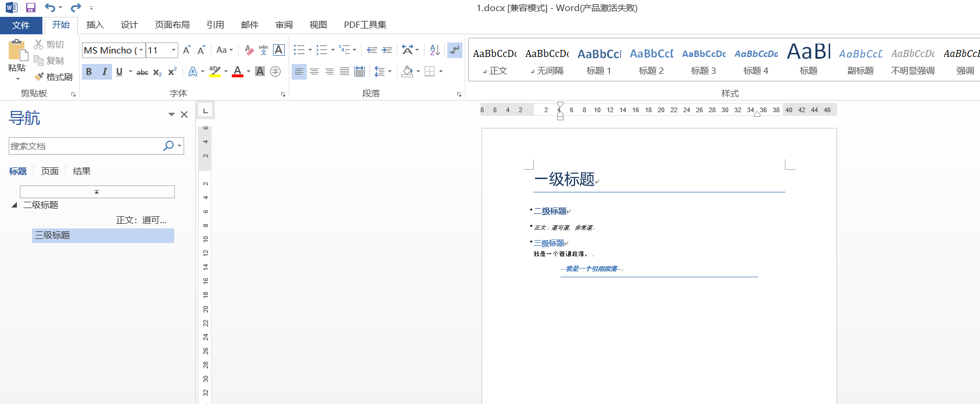Open the PDF工具集 ribbon tab
The width and height of the screenshot is (980, 404).
click(365, 25)
